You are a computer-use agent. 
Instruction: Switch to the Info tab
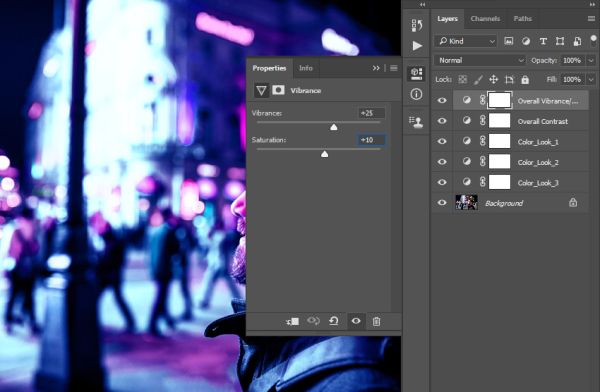tap(306, 68)
